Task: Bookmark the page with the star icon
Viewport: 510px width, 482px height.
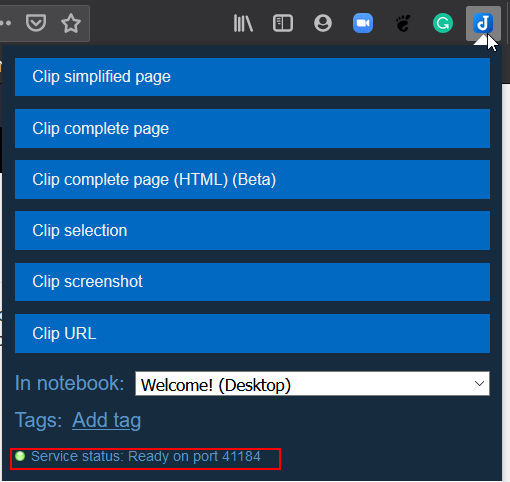Action: [x=71, y=23]
